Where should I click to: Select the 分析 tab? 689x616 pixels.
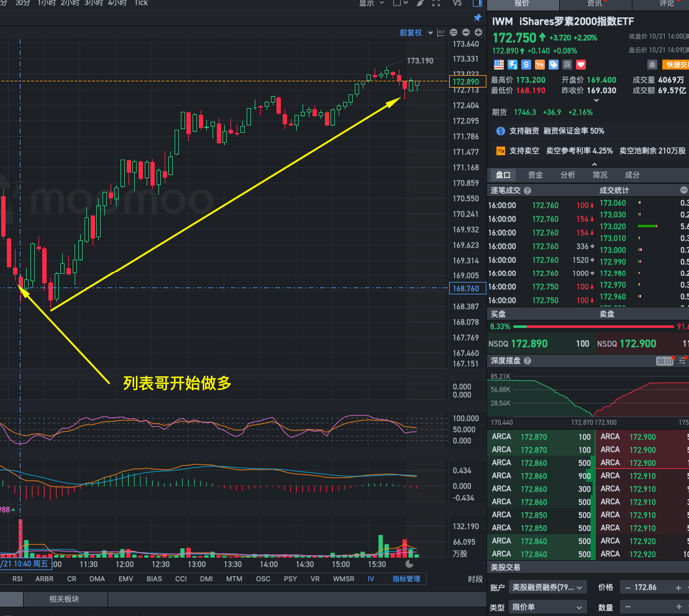pyautogui.click(x=567, y=174)
